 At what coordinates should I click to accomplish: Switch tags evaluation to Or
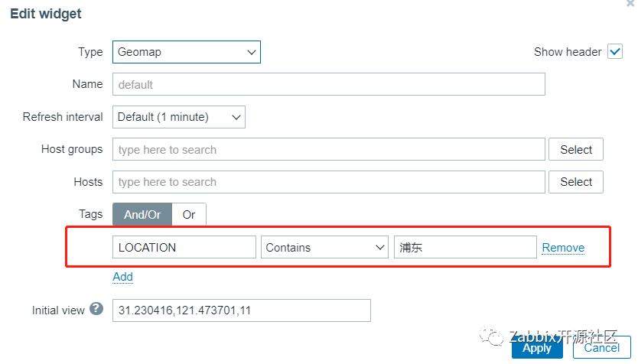[189, 215]
